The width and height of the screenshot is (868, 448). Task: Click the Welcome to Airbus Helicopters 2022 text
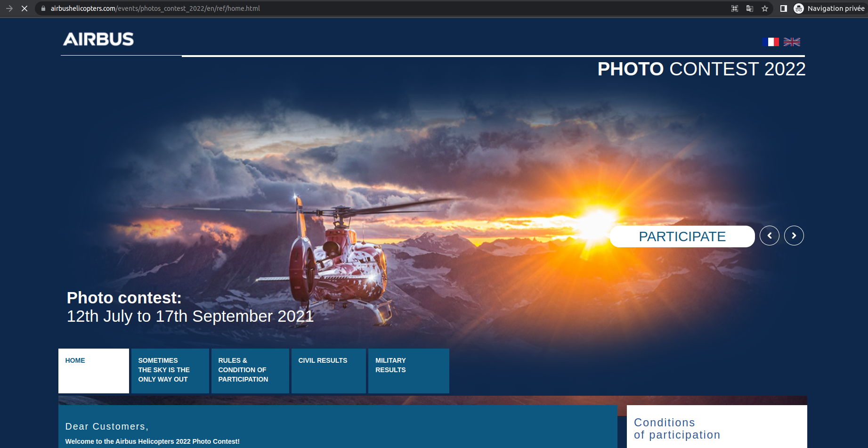(x=152, y=441)
